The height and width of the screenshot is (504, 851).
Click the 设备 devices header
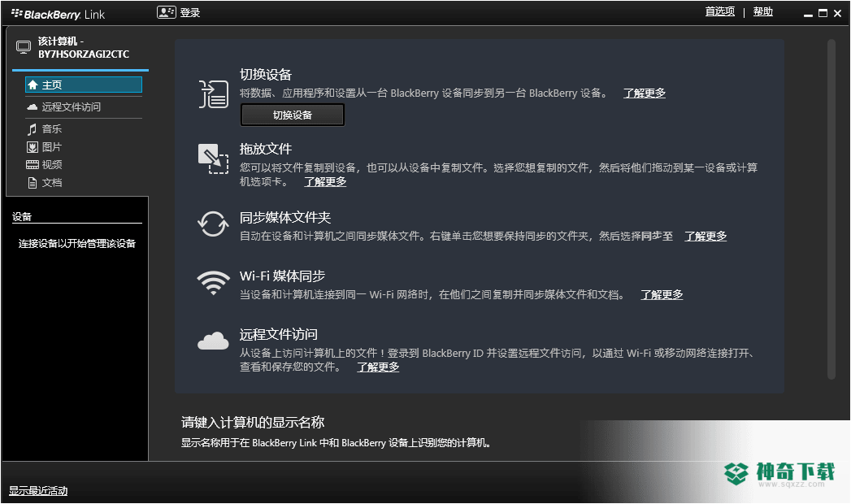[22, 217]
